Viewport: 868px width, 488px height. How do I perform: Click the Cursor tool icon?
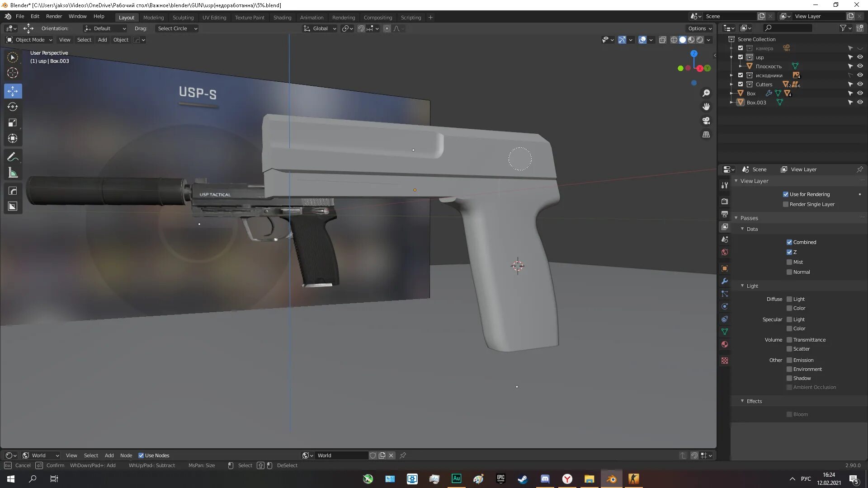pos(13,73)
